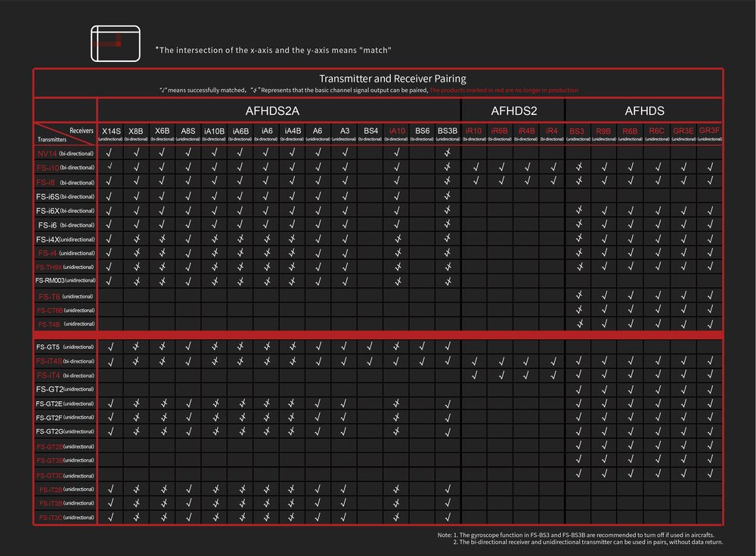
Task: Click note 1 about gyroscope function
Action: (x=575, y=535)
